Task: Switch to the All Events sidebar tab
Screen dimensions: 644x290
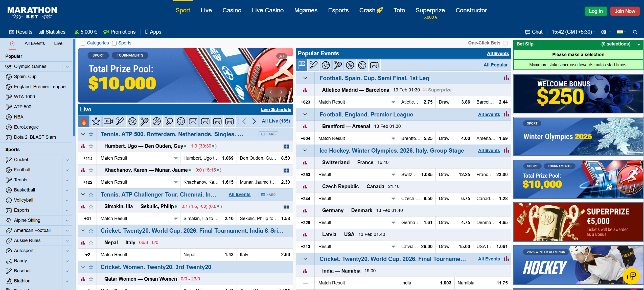Action: click(x=35, y=43)
